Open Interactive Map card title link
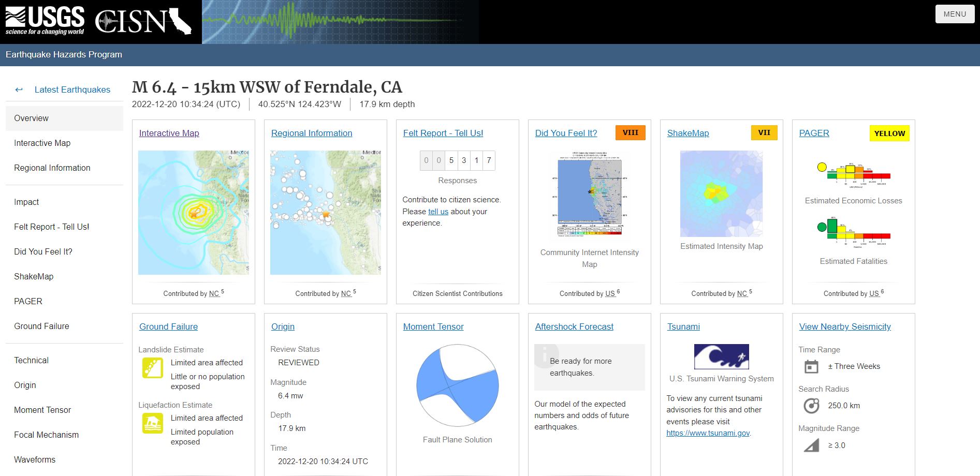980x476 pixels. 169,133
